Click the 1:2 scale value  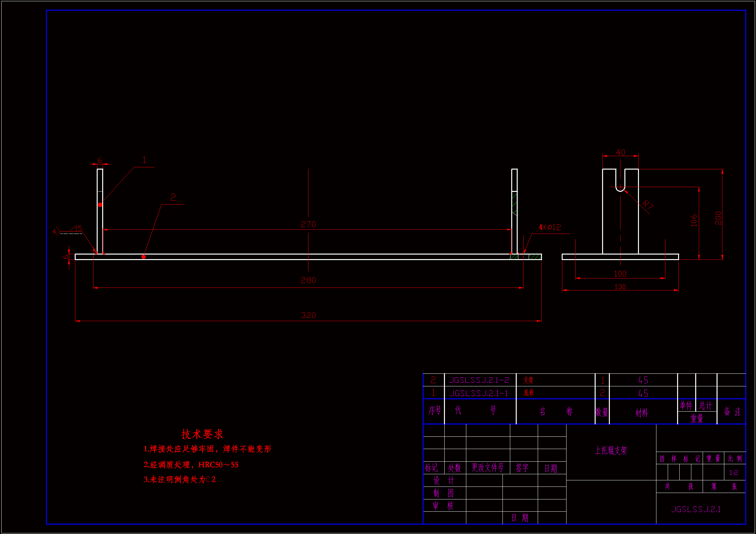(x=733, y=473)
